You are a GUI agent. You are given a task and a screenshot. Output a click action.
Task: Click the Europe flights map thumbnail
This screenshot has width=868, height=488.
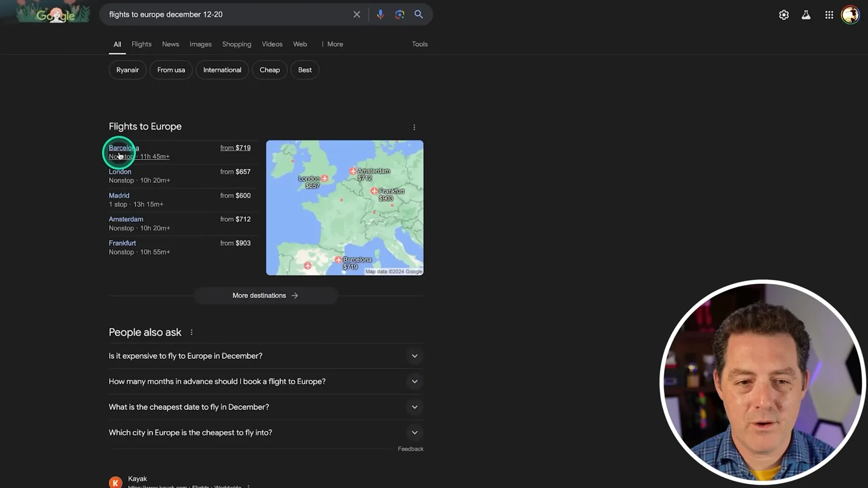point(344,208)
